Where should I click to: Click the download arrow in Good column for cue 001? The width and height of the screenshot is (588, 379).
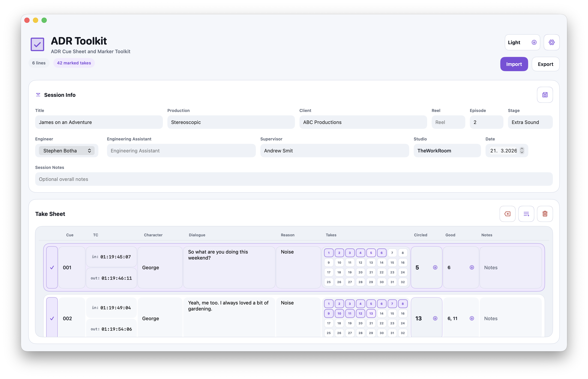pyautogui.click(x=472, y=267)
